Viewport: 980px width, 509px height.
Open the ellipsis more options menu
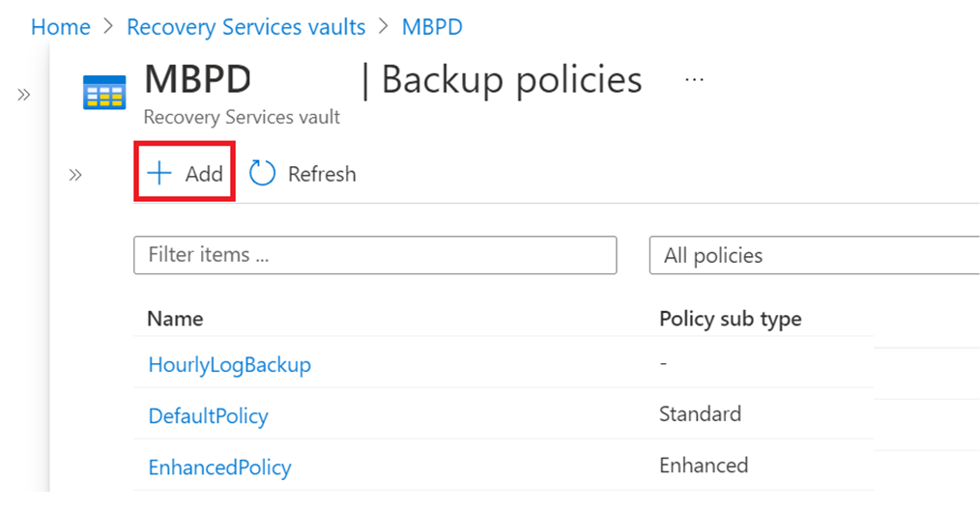pyautogui.click(x=694, y=79)
